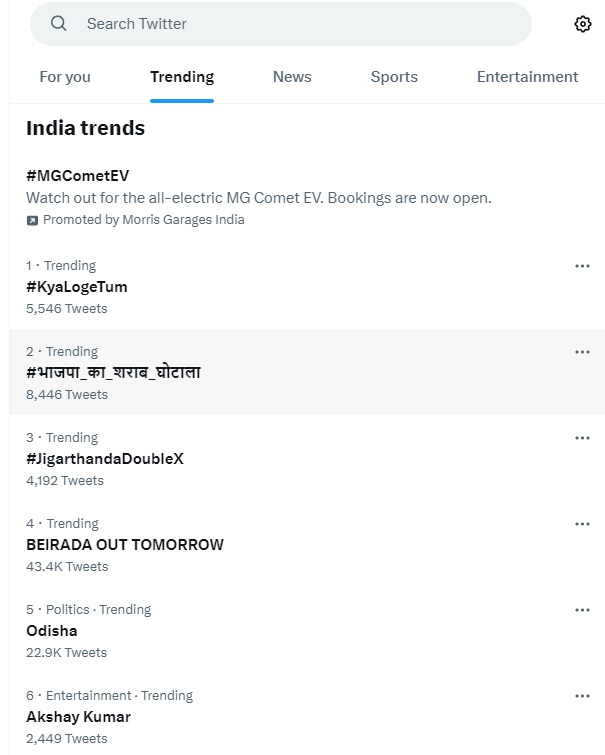The width and height of the screenshot is (605, 755).
Task: Select the Trending tab
Action: [x=182, y=77]
